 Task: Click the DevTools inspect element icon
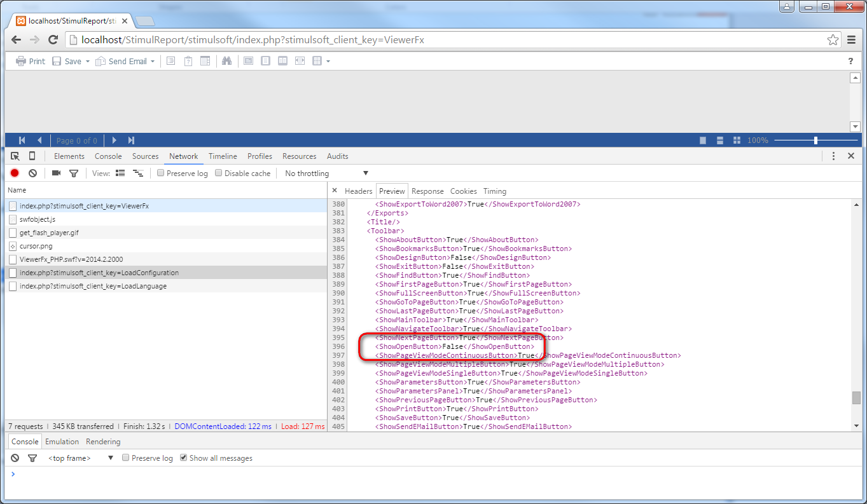(15, 156)
